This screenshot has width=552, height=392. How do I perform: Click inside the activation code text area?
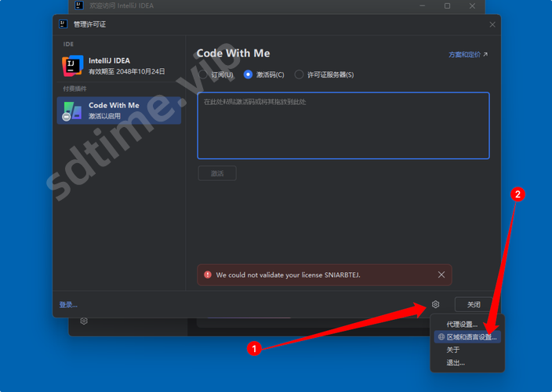(x=343, y=125)
